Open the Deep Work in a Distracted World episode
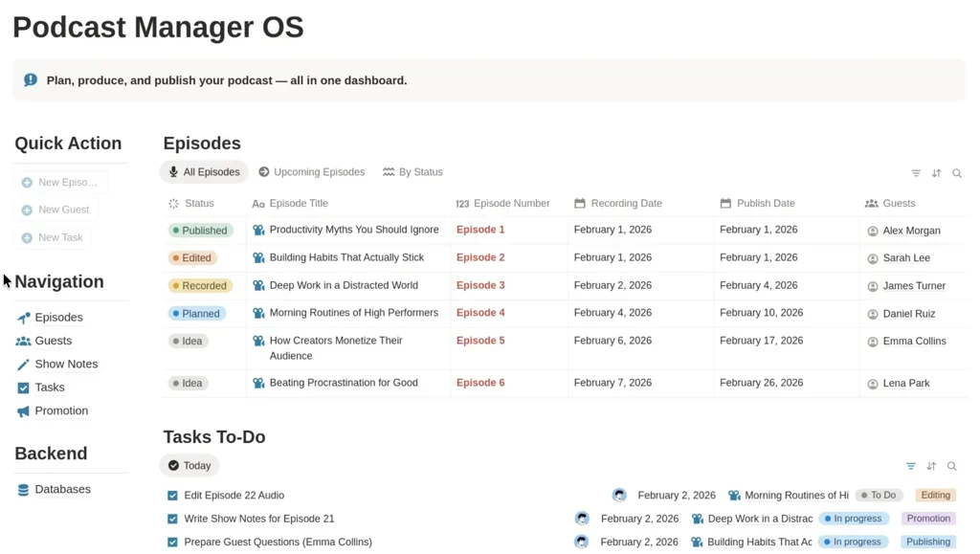Viewport: 980px width, 554px height. (344, 285)
